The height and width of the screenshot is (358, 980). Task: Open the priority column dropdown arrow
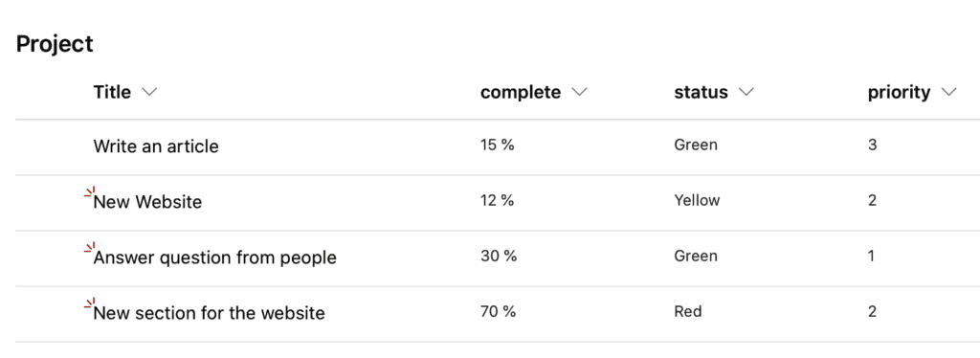tap(948, 93)
